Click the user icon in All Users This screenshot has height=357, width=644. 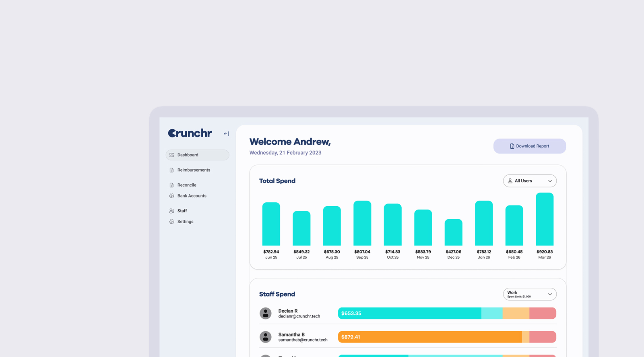pyautogui.click(x=510, y=181)
